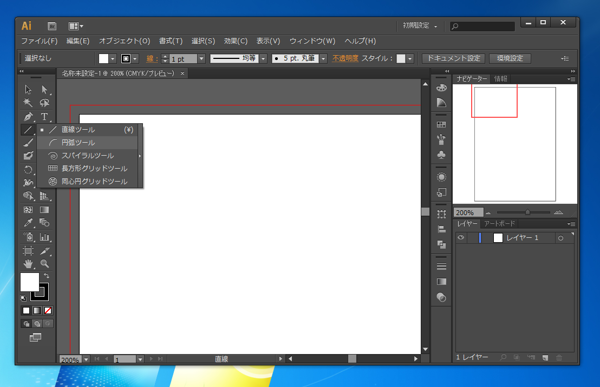Open status bar zoom level dropdown
Viewport: 600px width, 387px height.
tap(86, 359)
